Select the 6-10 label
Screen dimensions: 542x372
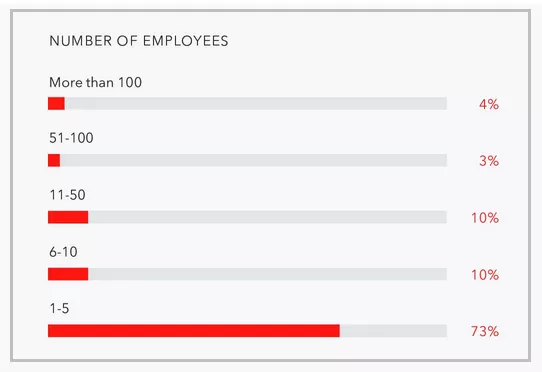pos(63,252)
